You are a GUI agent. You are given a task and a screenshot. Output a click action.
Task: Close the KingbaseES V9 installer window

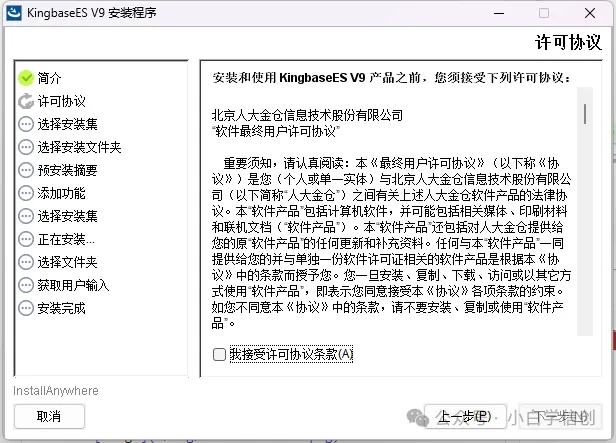pyautogui.click(x=590, y=13)
